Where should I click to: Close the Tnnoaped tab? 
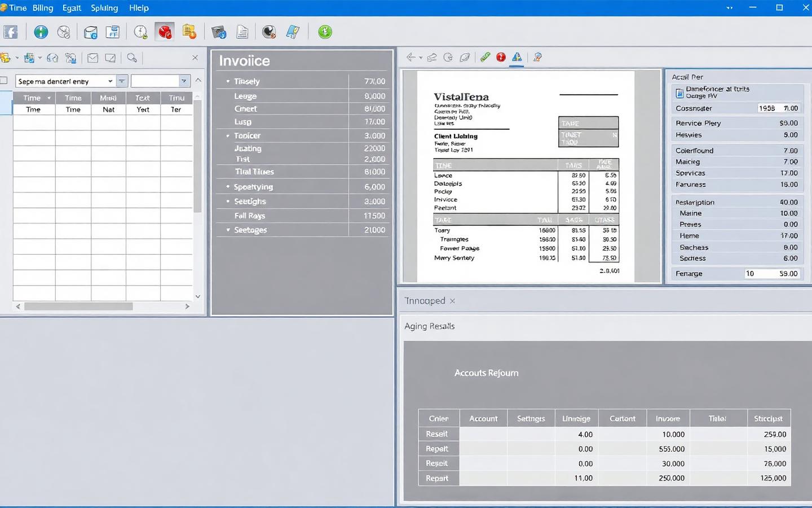[452, 301]
